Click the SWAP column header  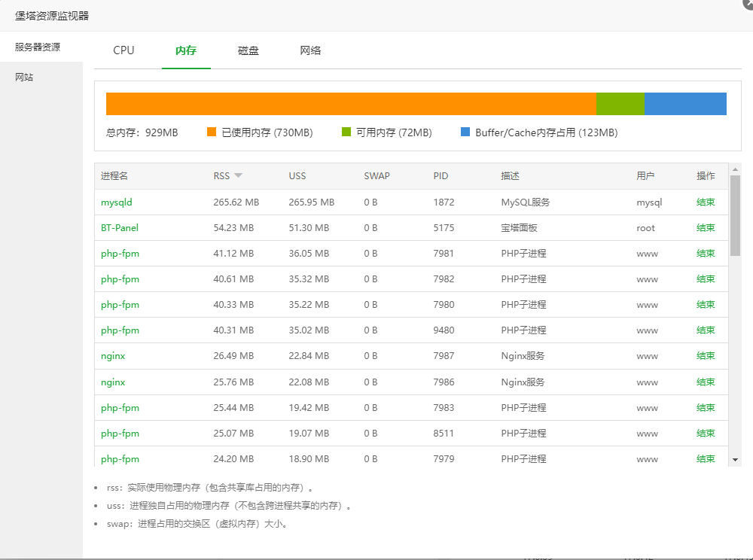coord(377,175)
